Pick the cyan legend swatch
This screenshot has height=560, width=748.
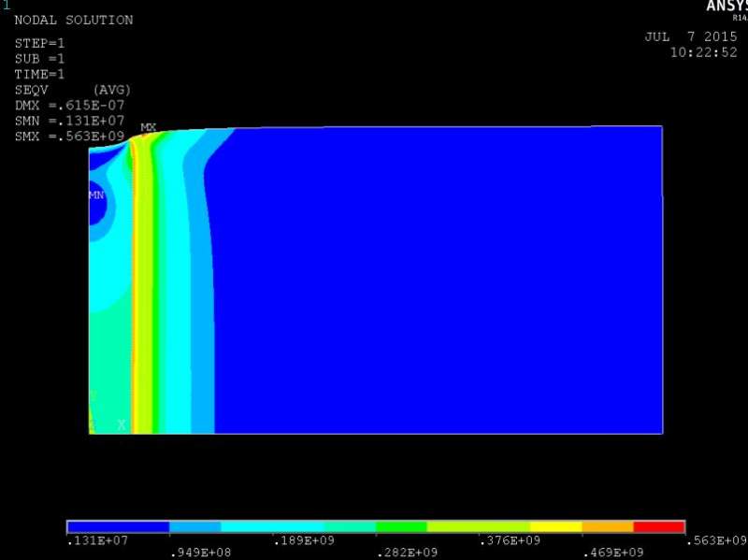pyautogui.click(x=272, y=526)
